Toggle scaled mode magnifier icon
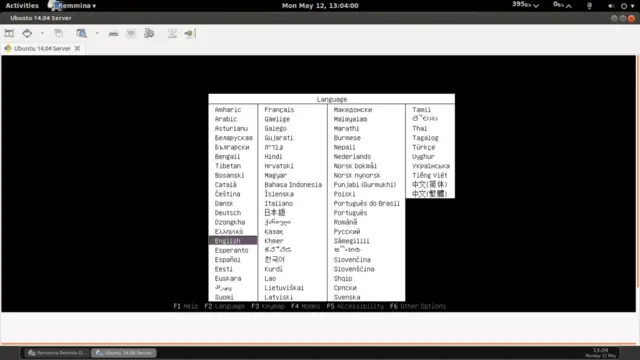 click(x=82, y=33)
